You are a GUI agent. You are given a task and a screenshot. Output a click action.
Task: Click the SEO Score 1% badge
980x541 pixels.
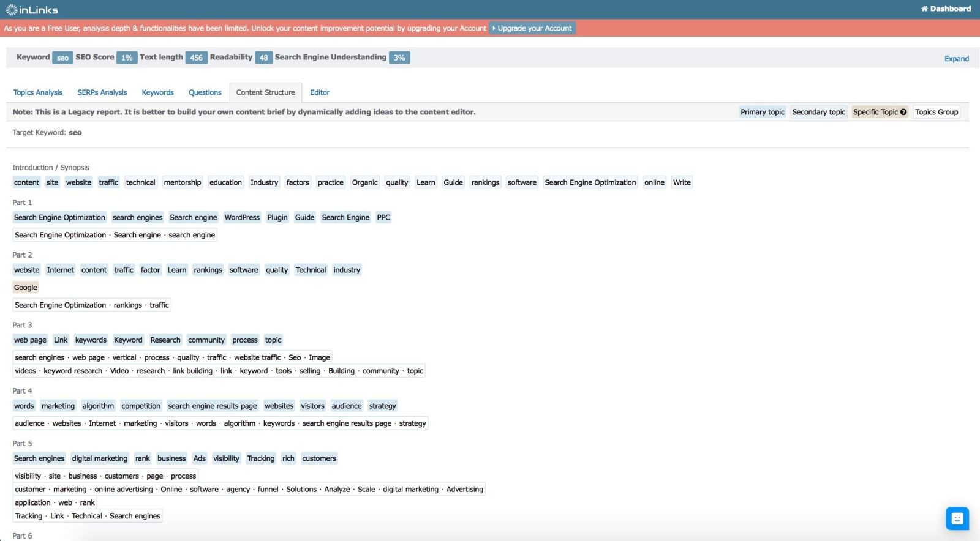(x=127, y=58)
